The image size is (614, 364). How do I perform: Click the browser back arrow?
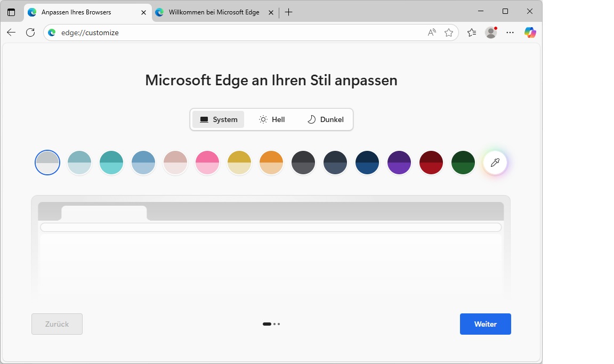point(11,33)
